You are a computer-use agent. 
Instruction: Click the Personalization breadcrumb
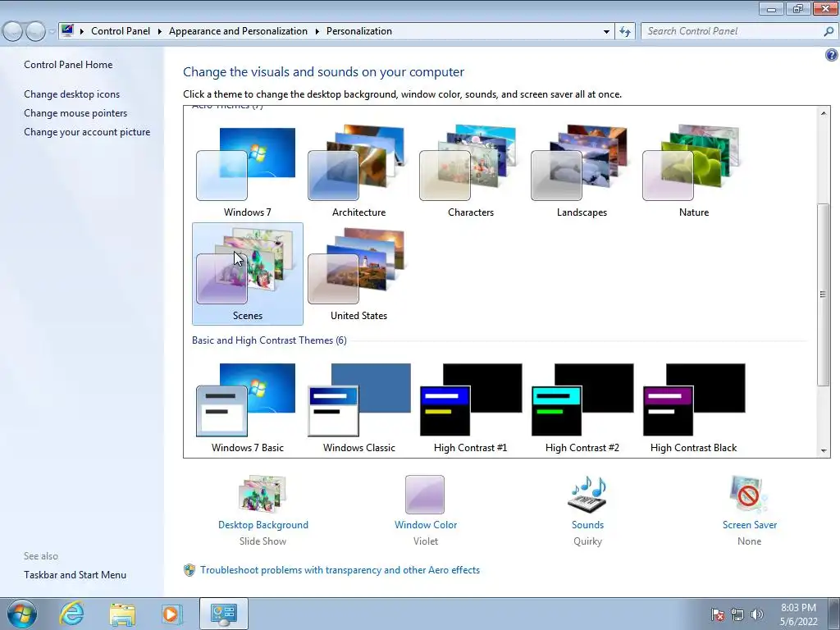(x=359, y=31)
